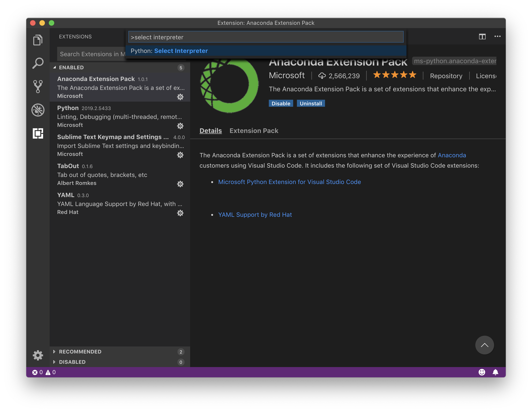Open the Explorer files icon

point(38,40)
